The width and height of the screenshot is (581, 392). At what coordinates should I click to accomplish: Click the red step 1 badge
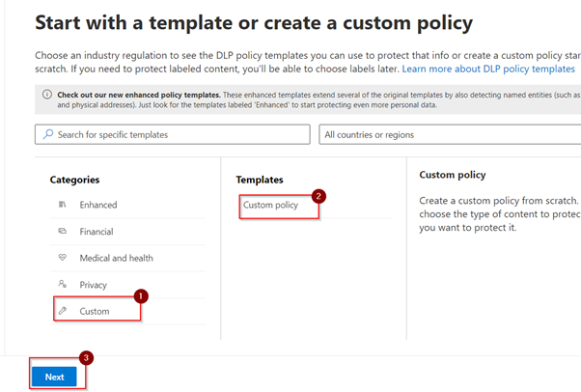point(142,297)
